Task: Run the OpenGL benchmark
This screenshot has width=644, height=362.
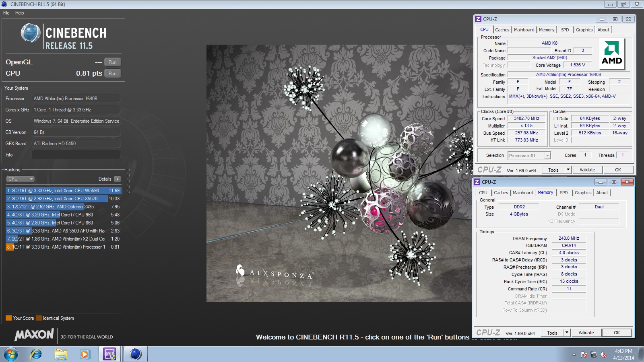Action: (113, 62)
